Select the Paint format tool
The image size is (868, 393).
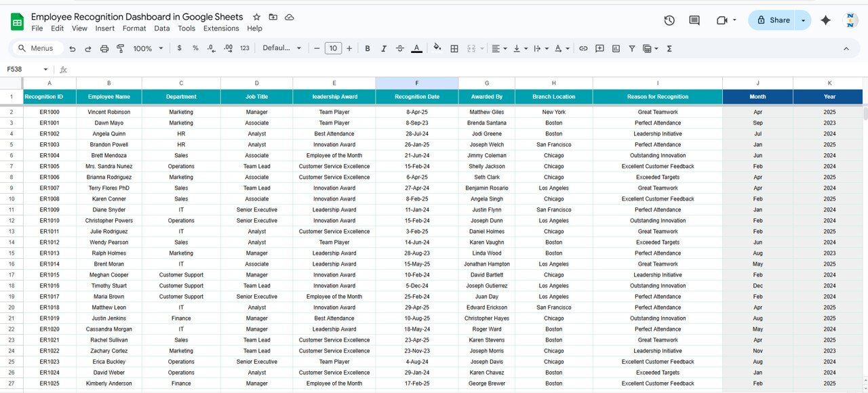[121, 49]
